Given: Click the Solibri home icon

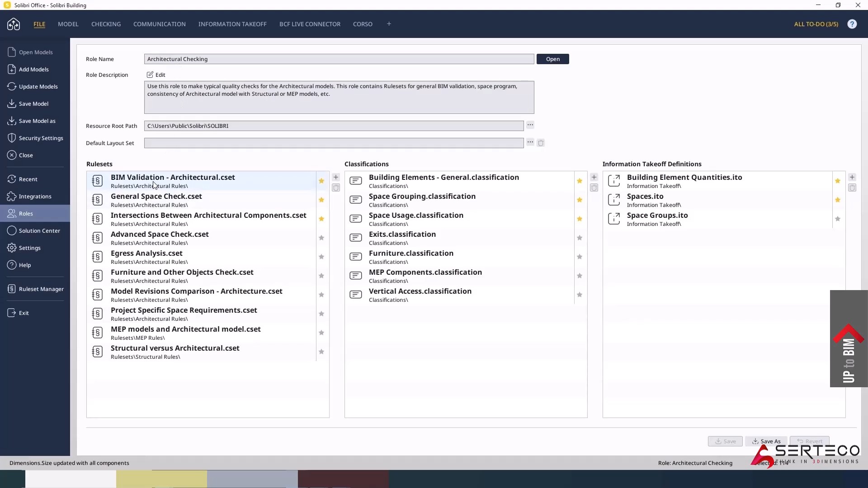Looking at the screenshot, I should coord(14,24).
